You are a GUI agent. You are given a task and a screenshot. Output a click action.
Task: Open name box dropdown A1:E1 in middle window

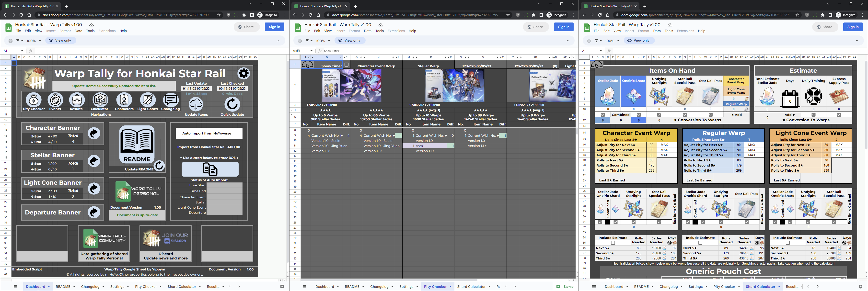311,51
